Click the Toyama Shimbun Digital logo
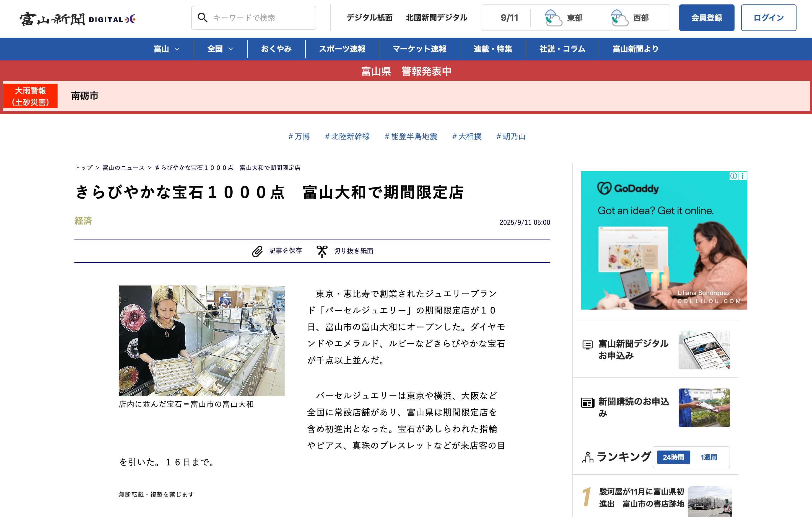Viewport: 812px width, 517px height. (77, 19)
